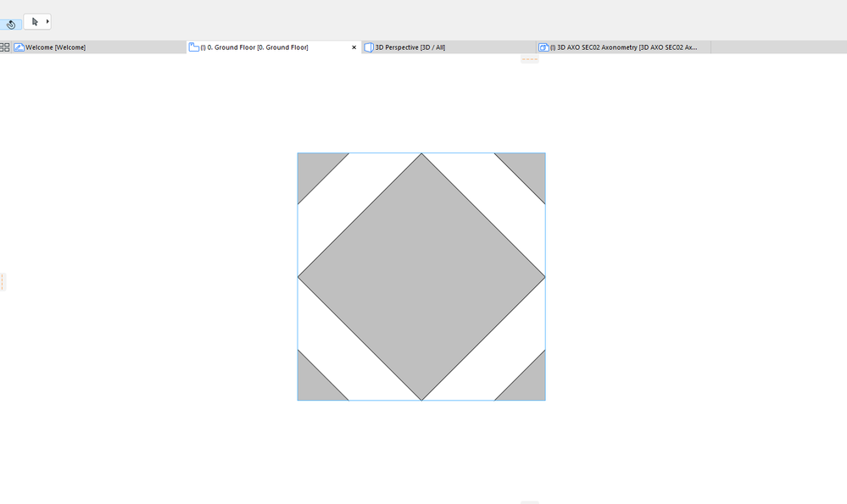Select the central gray diamond fill
The width and height of the screenshot is (847, 504).
click(x=421, y=277)
